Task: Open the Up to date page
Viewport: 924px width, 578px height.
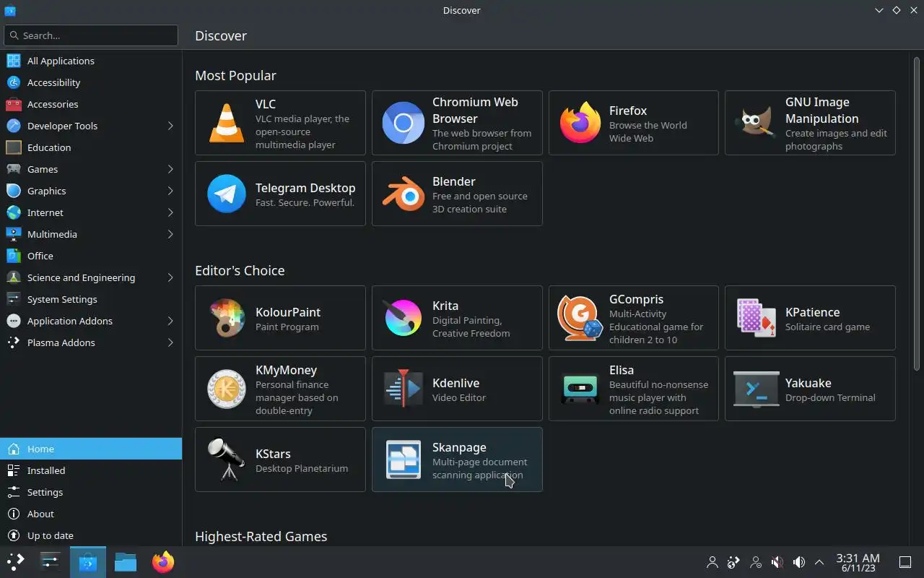Action: point(91,535)
